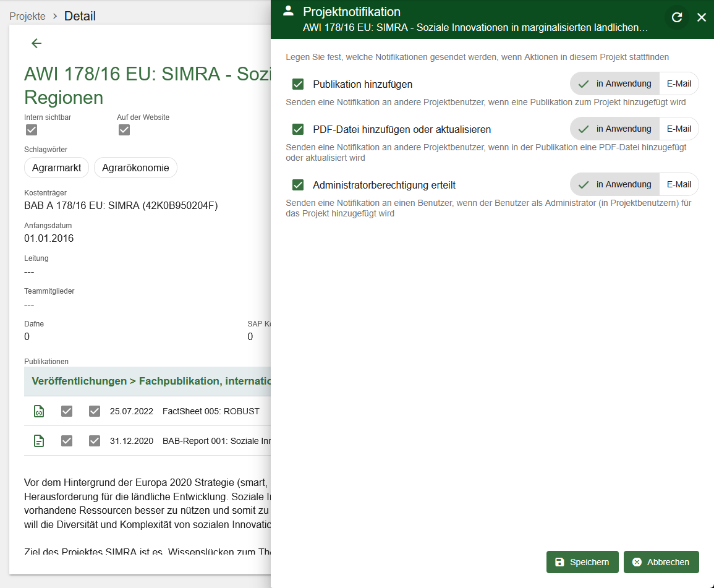
Task: Click the Agrarmarkt keyword chip
Action: [x=56, y=168]
